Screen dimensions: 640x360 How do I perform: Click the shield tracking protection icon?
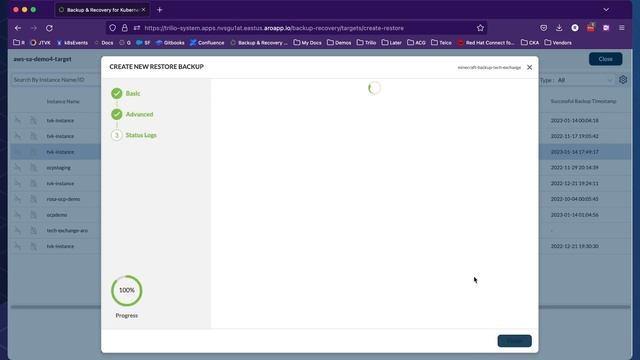click(x=112, y=28)
